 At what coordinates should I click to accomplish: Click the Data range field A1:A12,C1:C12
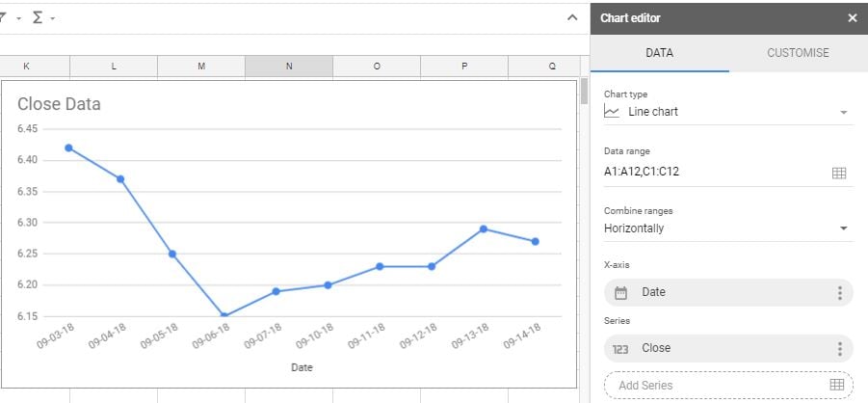point(728,172)
